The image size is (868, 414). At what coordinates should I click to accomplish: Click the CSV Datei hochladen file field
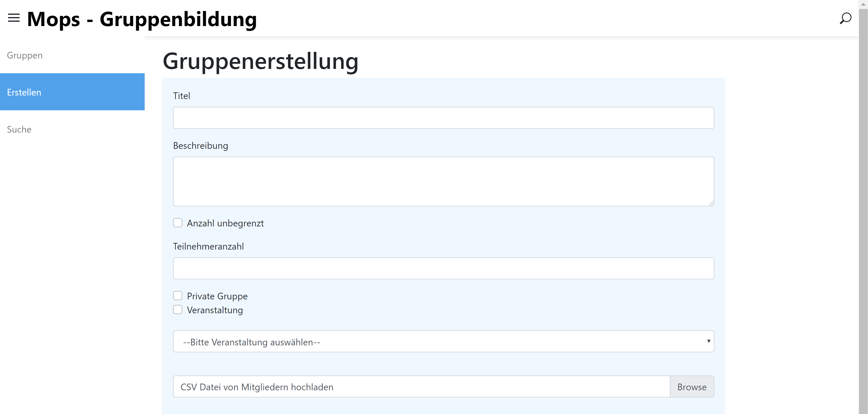tap(421, 387)
